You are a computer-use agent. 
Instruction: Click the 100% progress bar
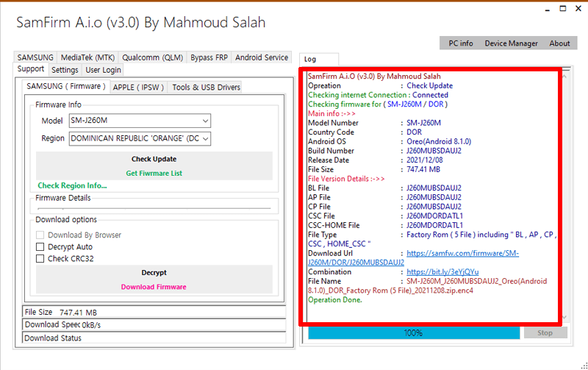pyautogui.click(x=413, y=333)
